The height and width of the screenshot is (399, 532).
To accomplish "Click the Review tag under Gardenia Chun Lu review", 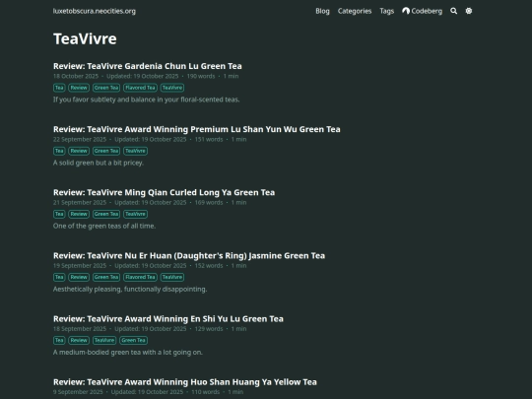I will point(79,88).
